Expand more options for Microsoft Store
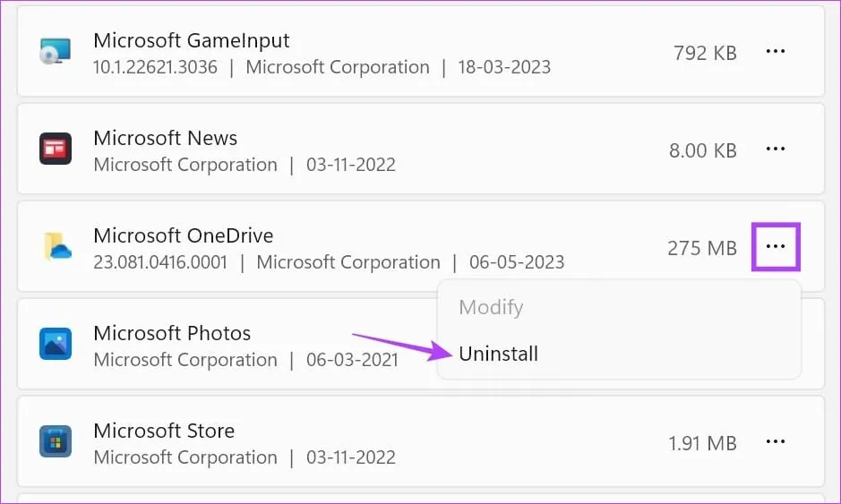The width and height of the screenshot is (841, 504). click(x=776, y=442)
